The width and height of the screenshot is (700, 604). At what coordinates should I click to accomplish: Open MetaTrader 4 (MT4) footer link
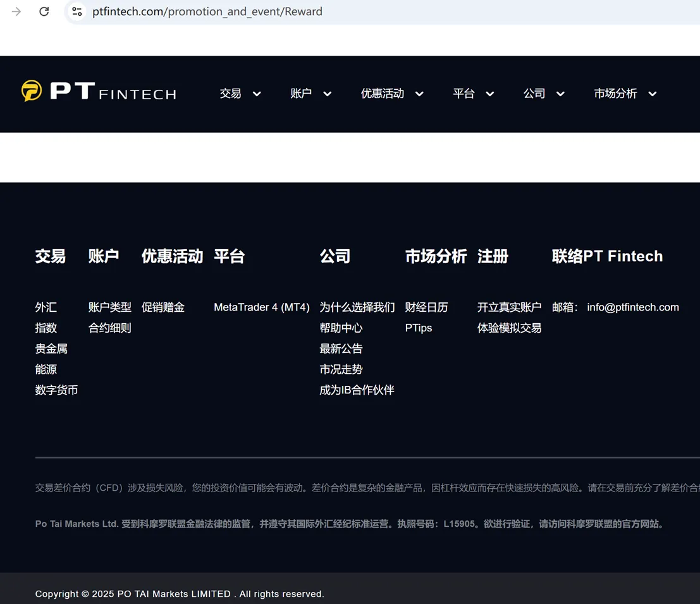(x=262, y=307)
